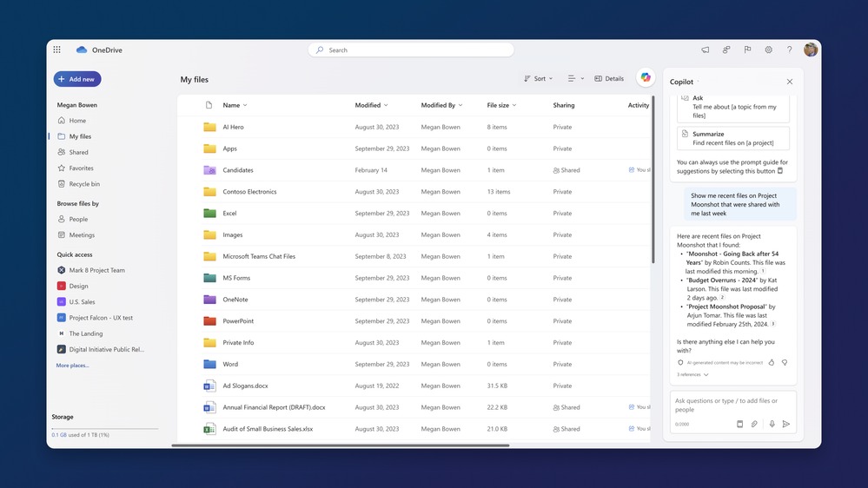
Task: Open the user profile avatar
Action: 811,49
